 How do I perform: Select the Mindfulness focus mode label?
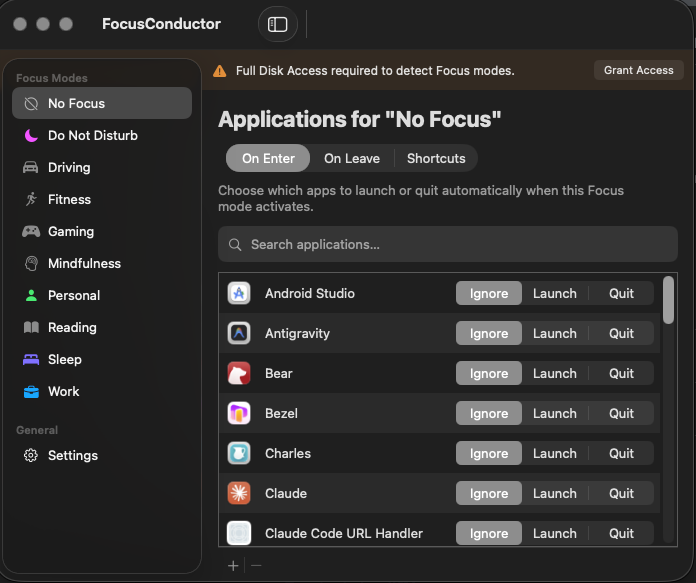84,263
